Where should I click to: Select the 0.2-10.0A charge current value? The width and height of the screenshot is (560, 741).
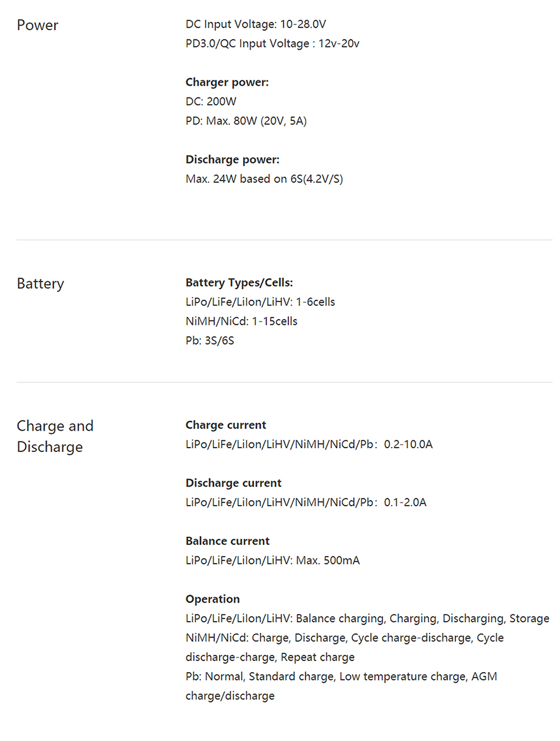pos(408,445)
